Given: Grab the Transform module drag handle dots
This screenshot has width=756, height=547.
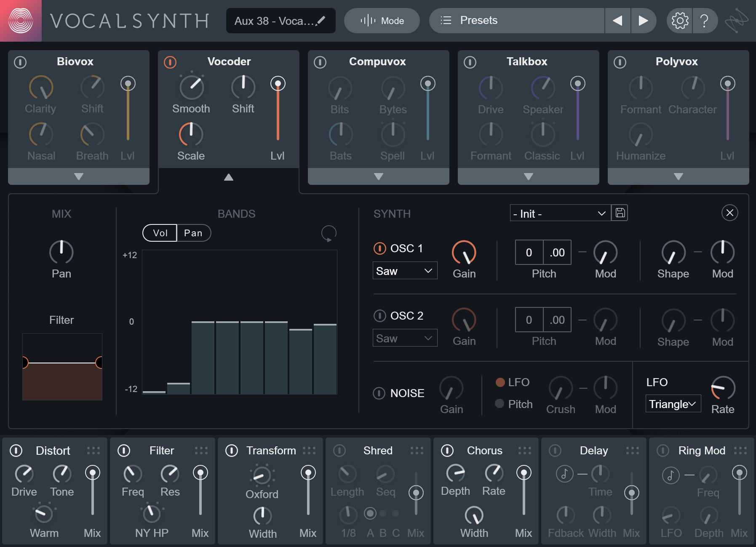Looking at the screenshot, I should click(309, 451).
